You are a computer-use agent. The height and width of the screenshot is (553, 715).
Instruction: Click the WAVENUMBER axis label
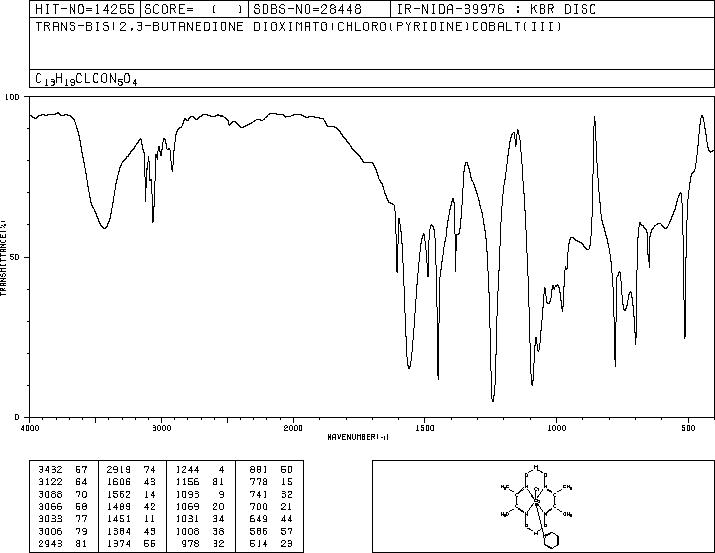pyautogui.click(x=358, y=437)
